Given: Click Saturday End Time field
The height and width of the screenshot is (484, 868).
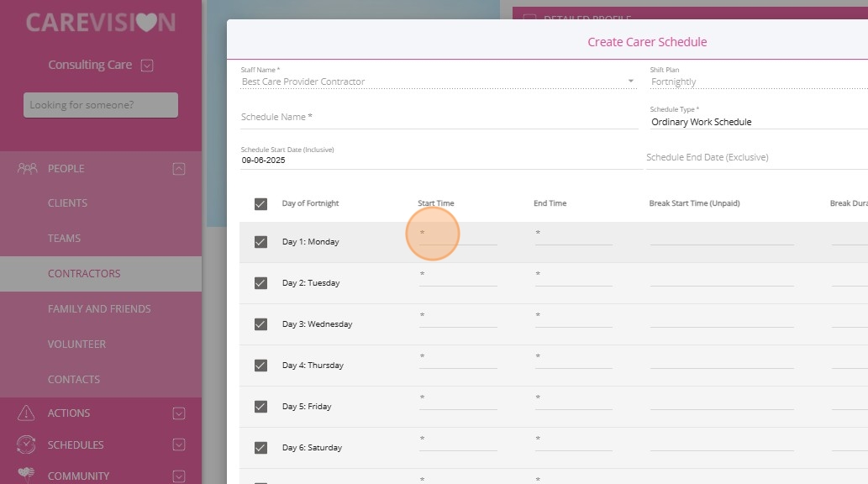Looking at the screenshot, I should click(x=574, y=444).
